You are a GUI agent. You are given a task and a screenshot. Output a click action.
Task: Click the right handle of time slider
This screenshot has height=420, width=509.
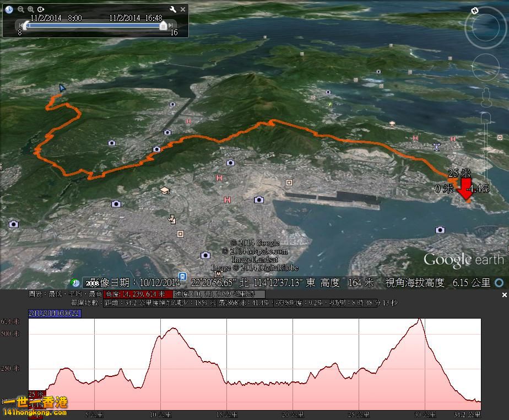pyautogui.click(x=163, y=25)
